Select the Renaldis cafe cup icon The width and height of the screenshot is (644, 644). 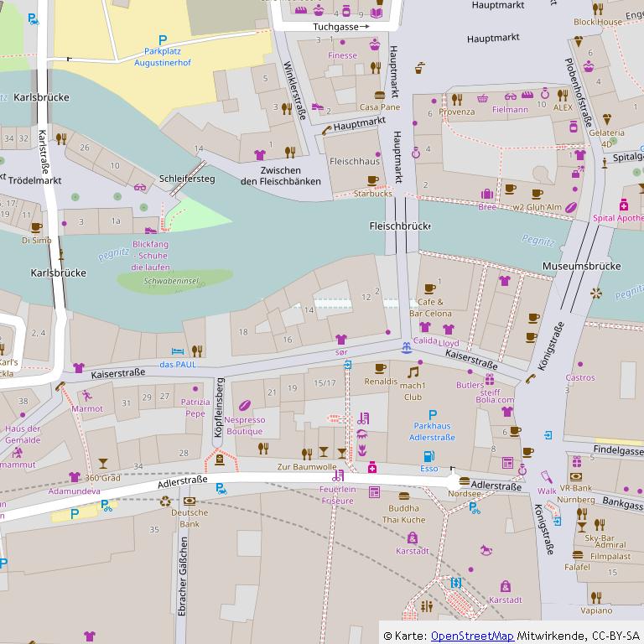381,368
